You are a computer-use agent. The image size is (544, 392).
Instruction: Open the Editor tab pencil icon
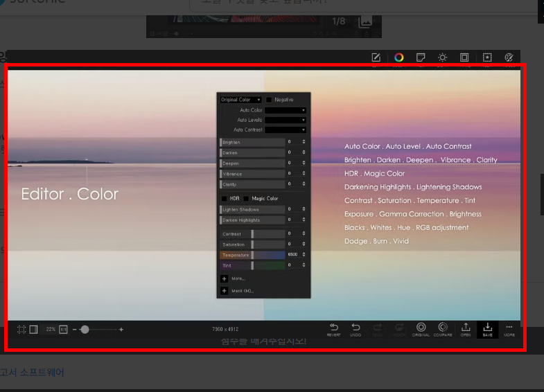tap(376, 57)
